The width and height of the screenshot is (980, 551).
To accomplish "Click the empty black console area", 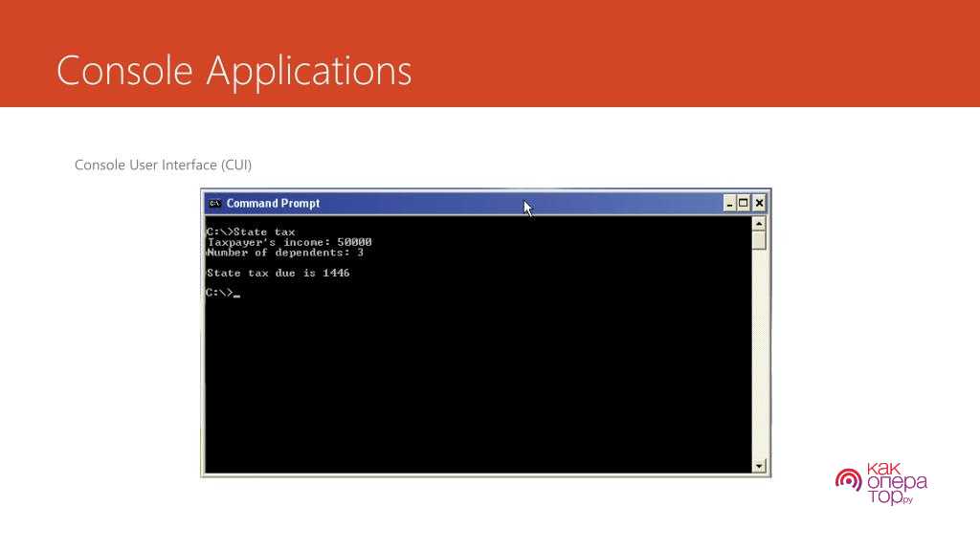I will 479,383.
